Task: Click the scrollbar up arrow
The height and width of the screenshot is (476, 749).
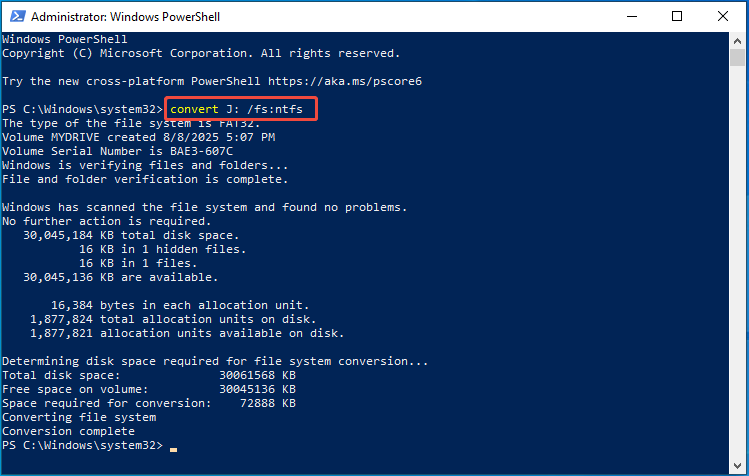Action: 738,39
